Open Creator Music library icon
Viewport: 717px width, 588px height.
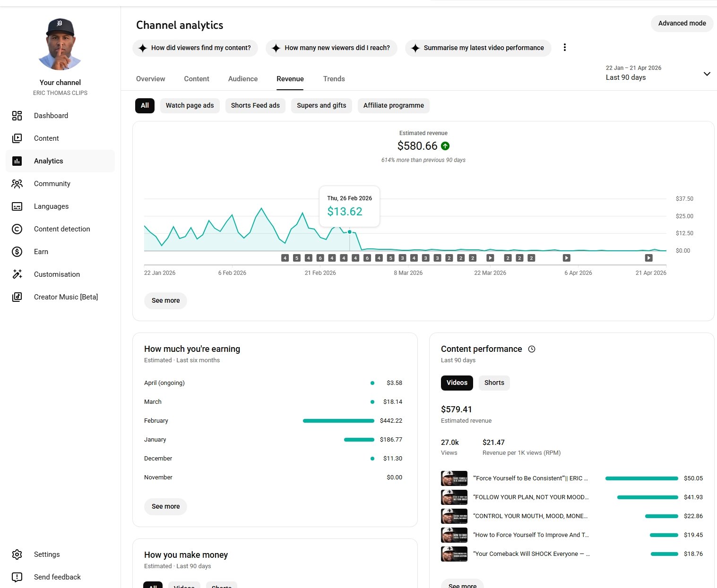[17, 297]
